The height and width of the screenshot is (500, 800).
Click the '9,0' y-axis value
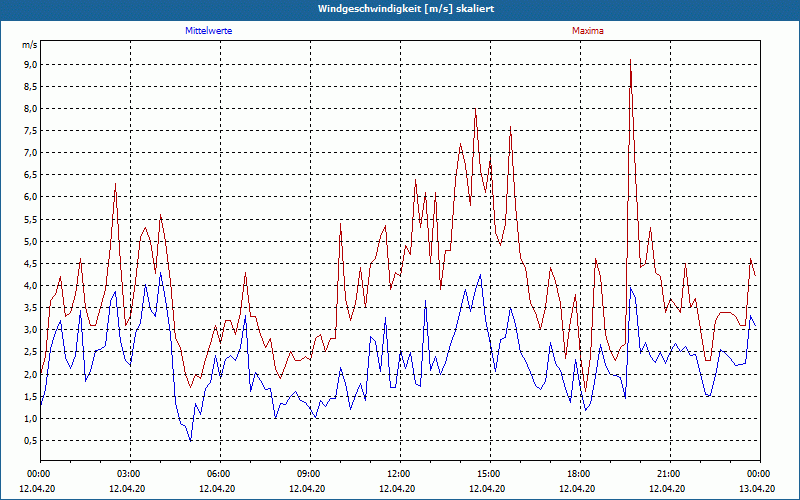click(x=30, y=64)
